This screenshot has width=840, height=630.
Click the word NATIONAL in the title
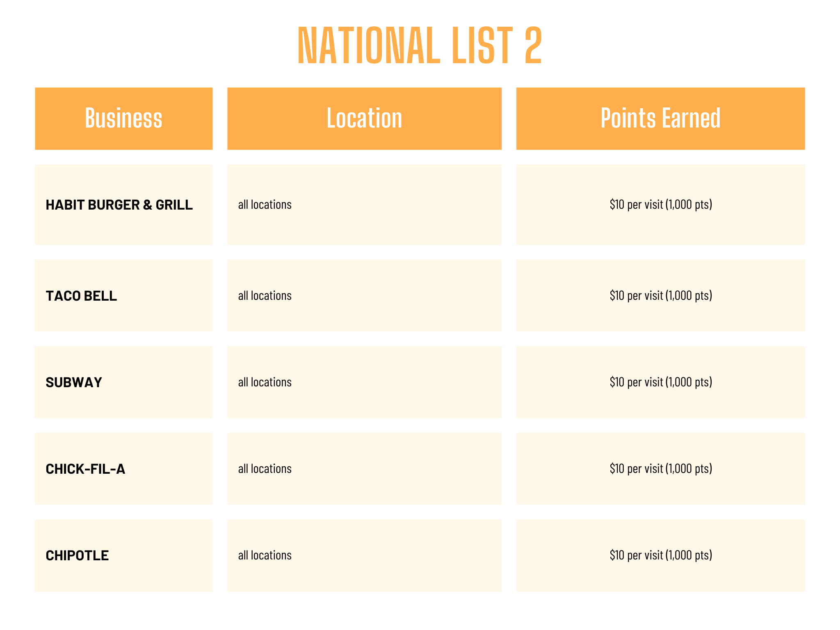point(368,45)
